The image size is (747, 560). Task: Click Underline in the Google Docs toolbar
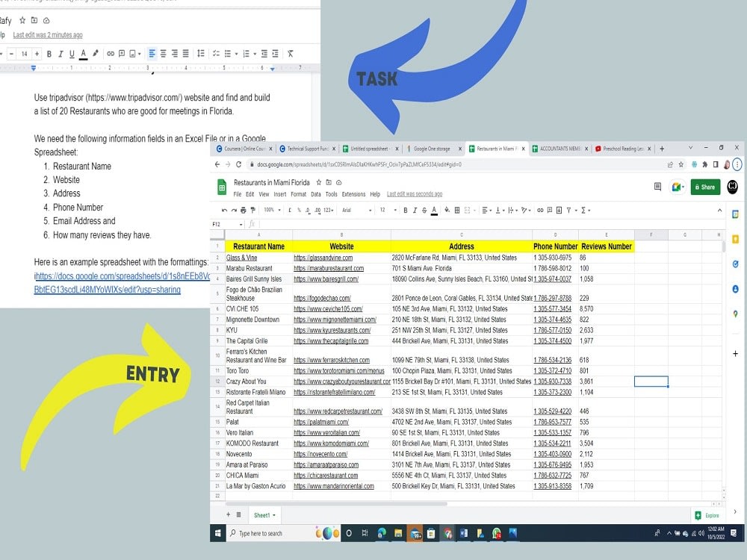(72, 54)
